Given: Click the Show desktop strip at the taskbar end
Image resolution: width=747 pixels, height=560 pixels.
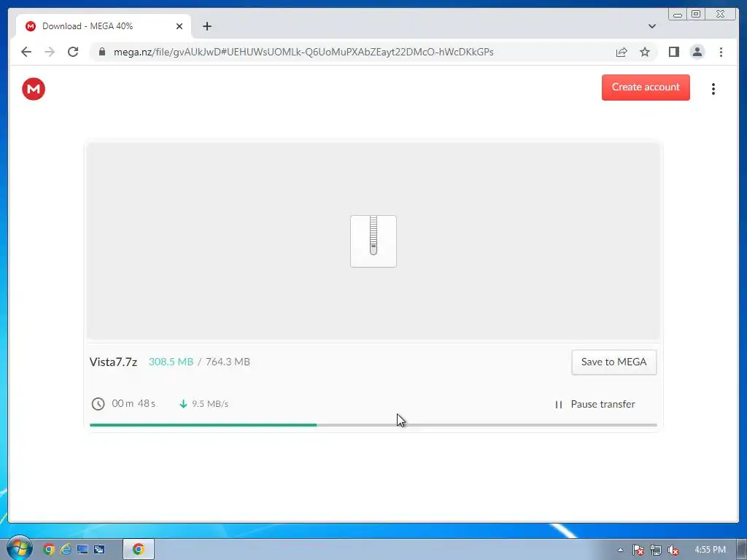Looking at the screenshot, I should click(x=742, y=550).
